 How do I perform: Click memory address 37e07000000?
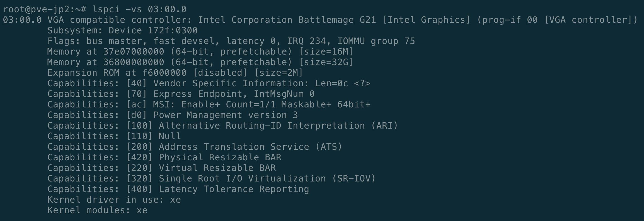pos(134,52)
